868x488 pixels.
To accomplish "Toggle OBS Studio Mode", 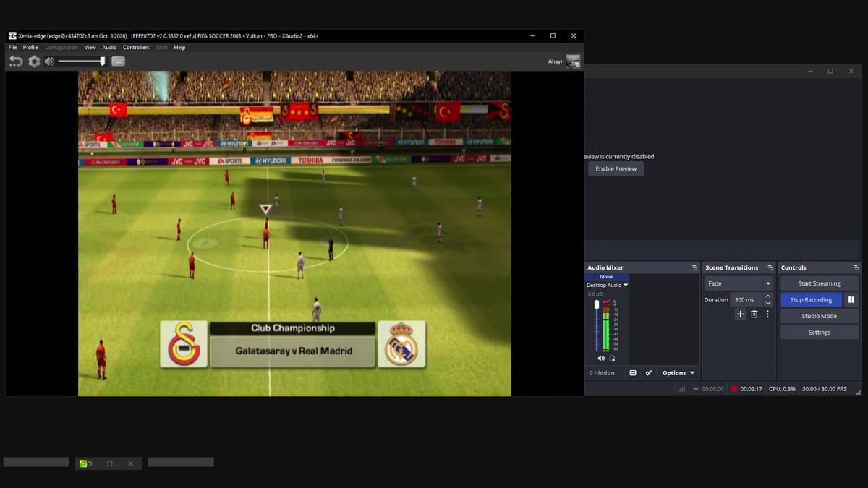I will tap(819, 316).
